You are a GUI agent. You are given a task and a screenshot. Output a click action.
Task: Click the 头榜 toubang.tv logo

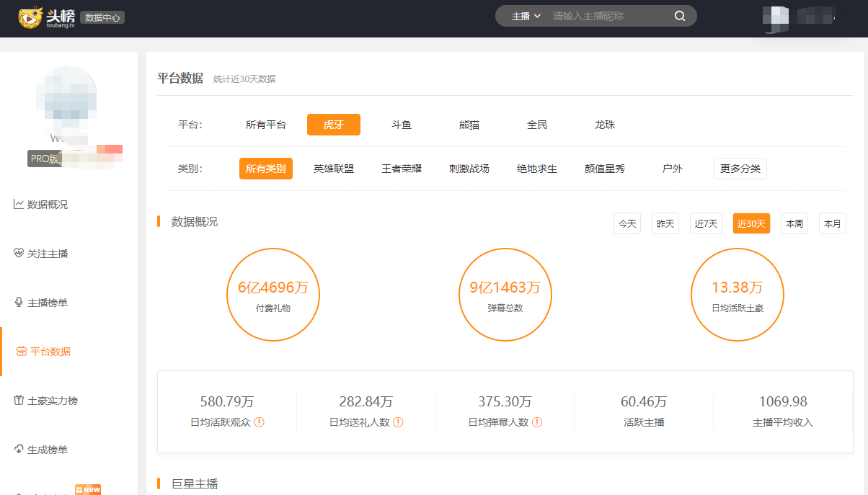click(x=47, y=17)
